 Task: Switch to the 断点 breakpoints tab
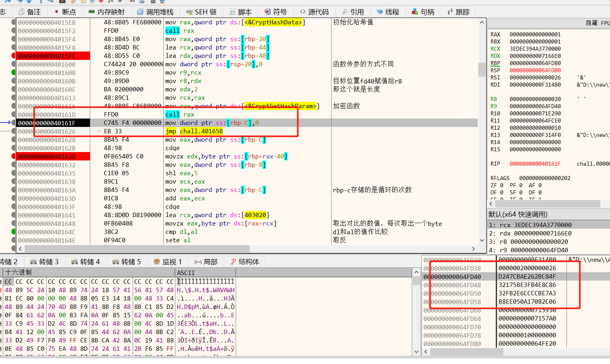click(65, 12)
